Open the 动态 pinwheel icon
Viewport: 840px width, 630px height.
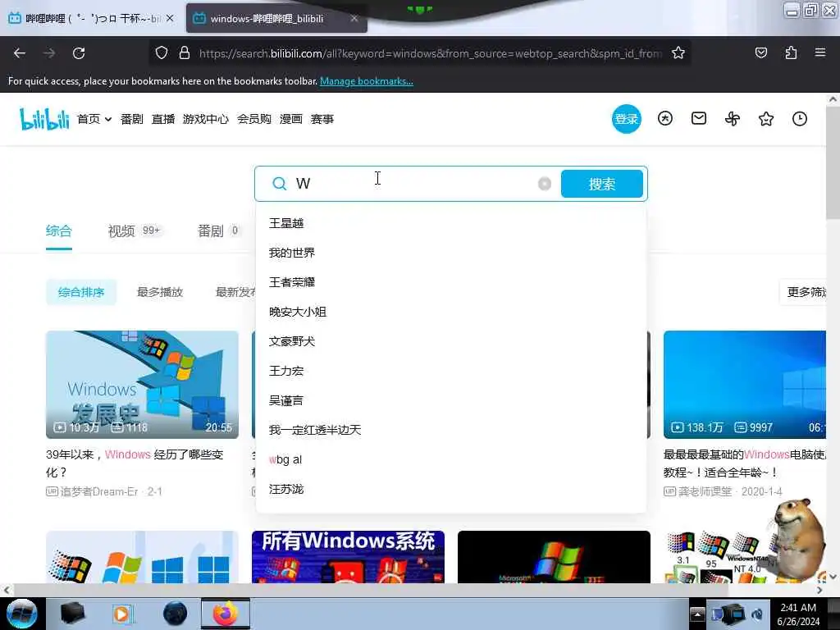(x=733, y=118)
